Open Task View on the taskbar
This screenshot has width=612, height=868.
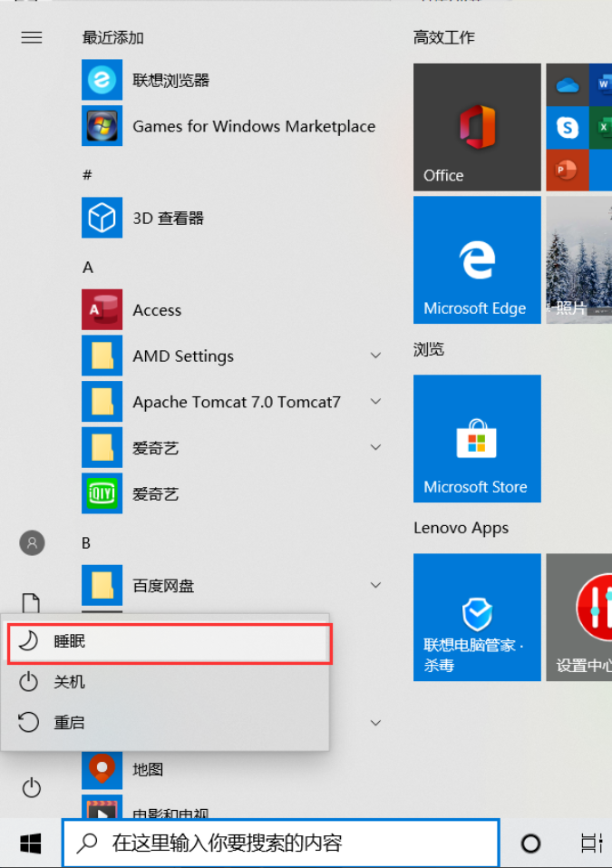(591, 844)
